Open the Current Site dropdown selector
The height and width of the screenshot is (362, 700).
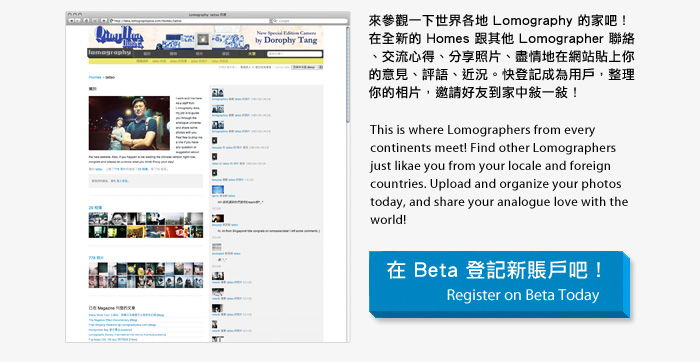[x=307, y=67]
